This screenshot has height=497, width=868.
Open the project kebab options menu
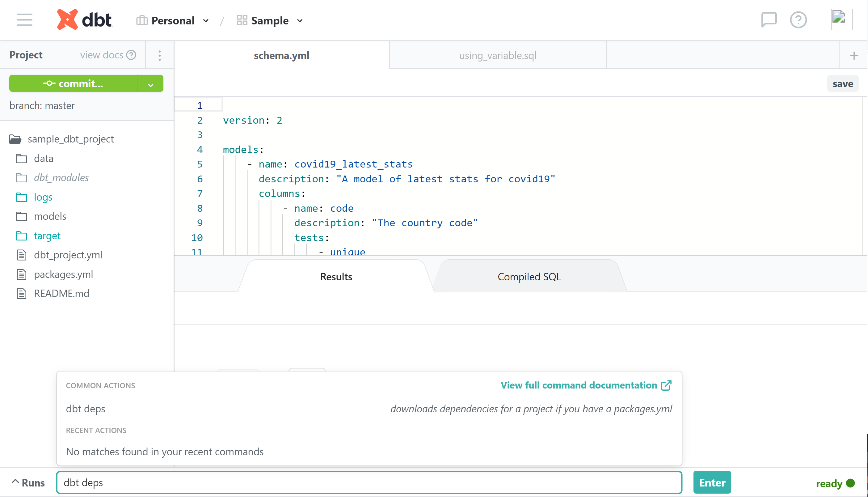pos(160,55)
